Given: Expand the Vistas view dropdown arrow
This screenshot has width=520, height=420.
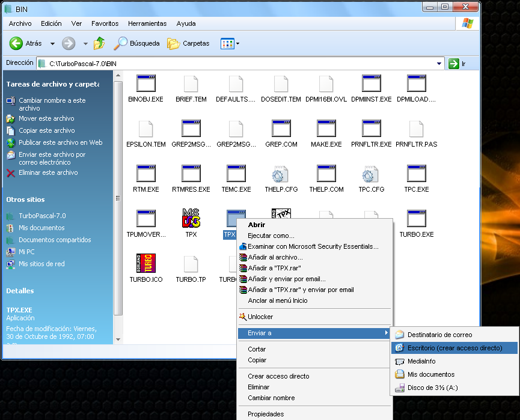Looking at the screenshot, I should coord(238,43).
